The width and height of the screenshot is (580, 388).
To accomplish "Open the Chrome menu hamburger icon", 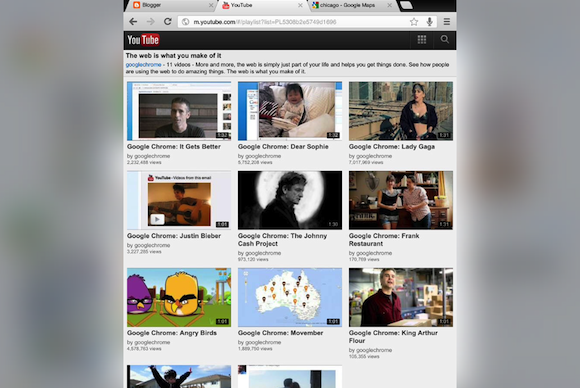I will click(447, 22).
